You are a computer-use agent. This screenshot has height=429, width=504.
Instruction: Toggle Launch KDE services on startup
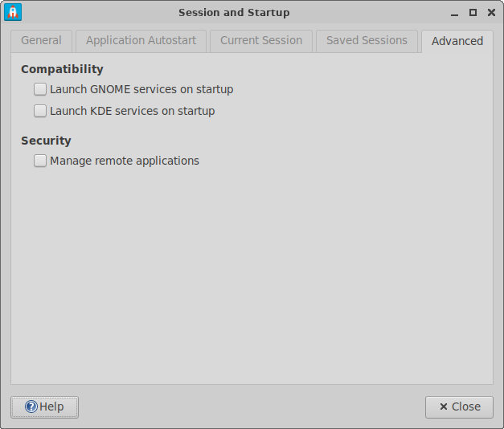(x=40, y=112)
